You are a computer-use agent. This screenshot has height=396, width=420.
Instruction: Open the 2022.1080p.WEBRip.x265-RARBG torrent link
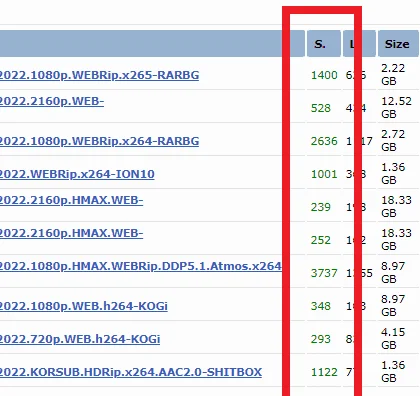coord(99,75)
